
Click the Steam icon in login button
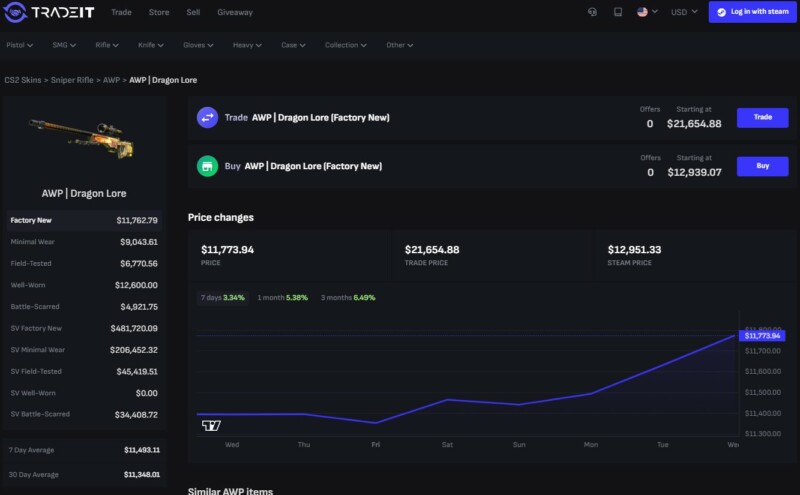721,12
